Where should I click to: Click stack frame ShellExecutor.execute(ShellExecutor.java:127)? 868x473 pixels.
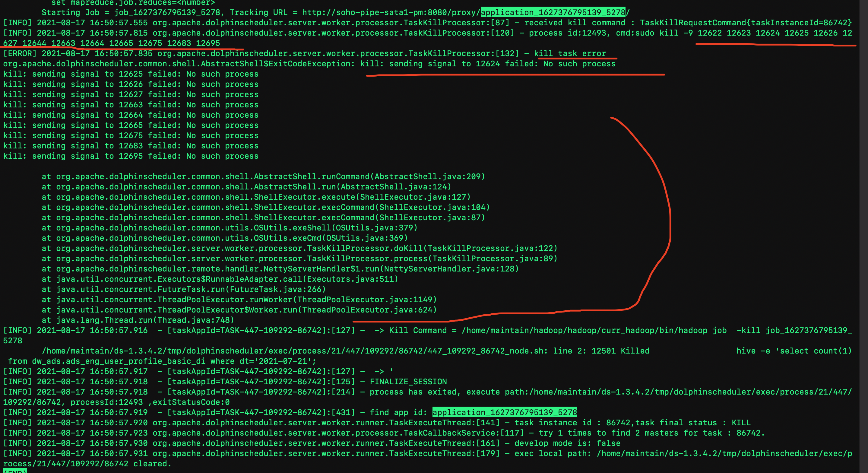(256, 197)
